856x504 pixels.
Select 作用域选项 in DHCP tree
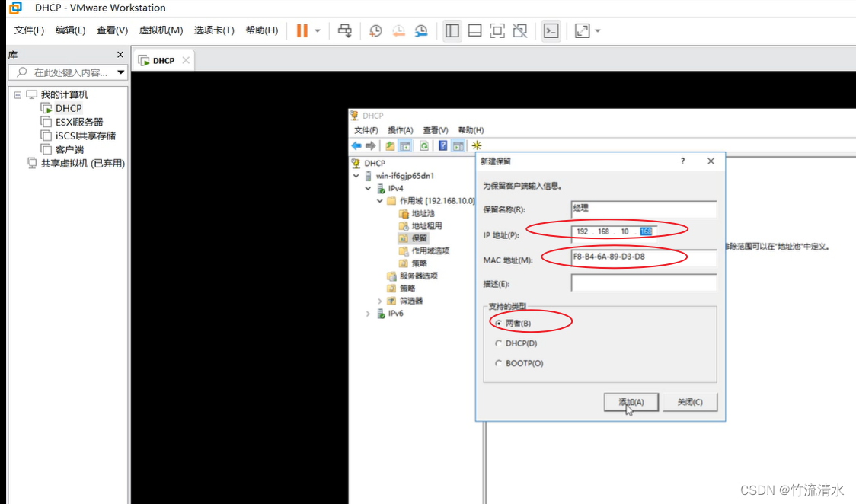coord(431,251)
